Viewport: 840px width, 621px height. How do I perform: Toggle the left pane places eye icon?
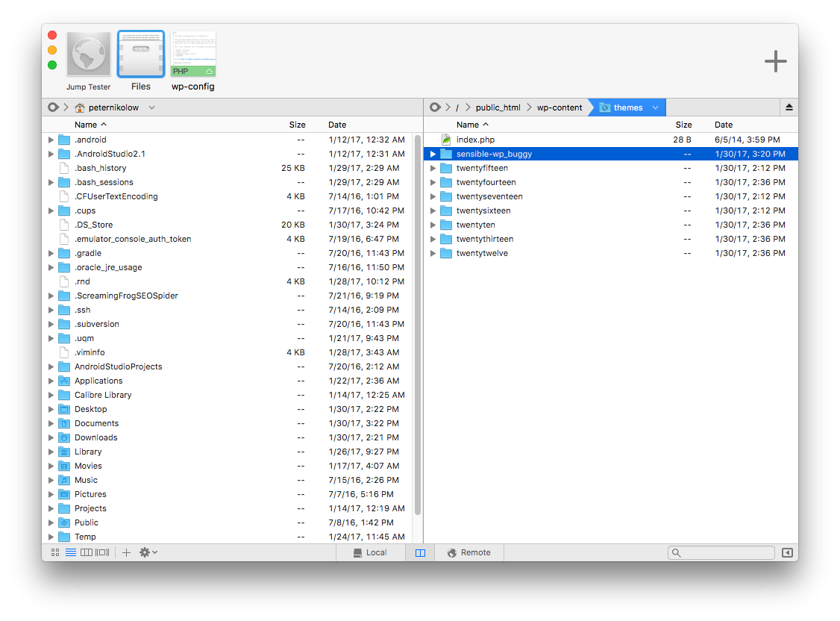coord(53,107)
